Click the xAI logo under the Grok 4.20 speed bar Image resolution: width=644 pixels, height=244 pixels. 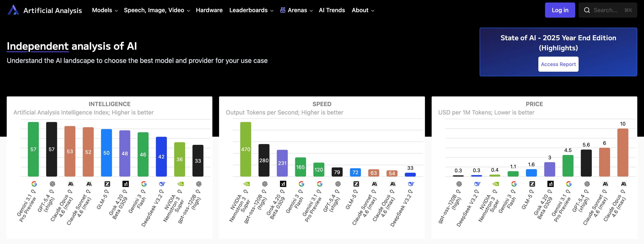283,184
